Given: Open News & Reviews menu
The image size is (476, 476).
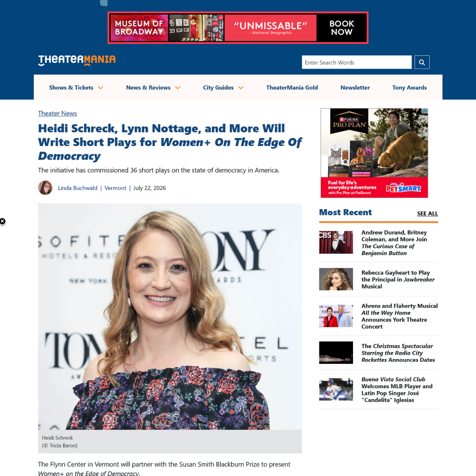Looking at the screenshot, I should pyautogui.click(x=148, y=88).
